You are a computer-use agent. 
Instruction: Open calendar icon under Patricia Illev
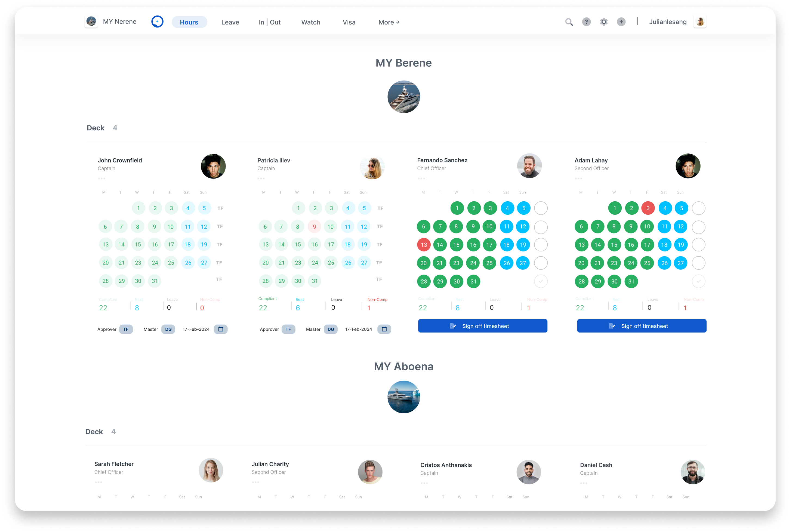(384, 329)
